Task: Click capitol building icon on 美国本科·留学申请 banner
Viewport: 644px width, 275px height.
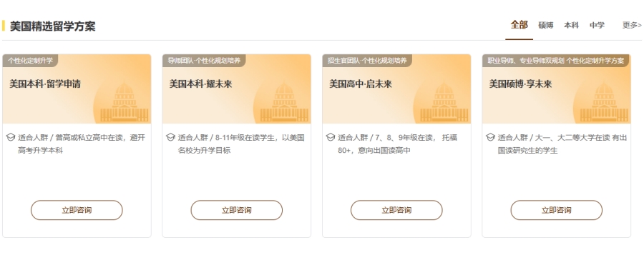Action: [x=125, y=102]
